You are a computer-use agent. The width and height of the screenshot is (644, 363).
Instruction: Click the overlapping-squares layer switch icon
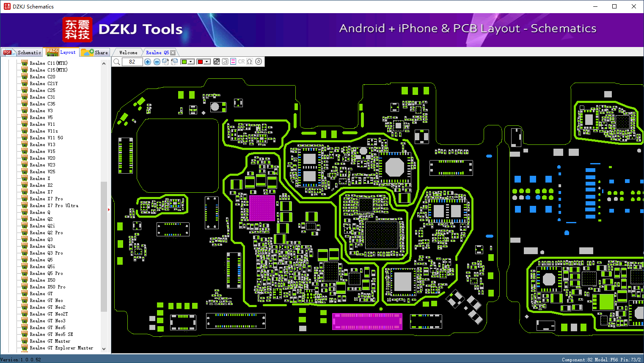pyautogui.click(x=217, y=61)
